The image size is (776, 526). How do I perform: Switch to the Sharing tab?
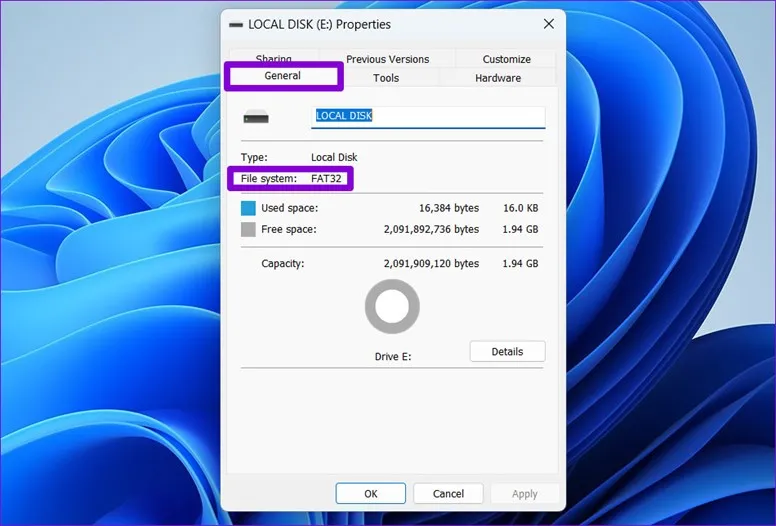coord(273,59)
